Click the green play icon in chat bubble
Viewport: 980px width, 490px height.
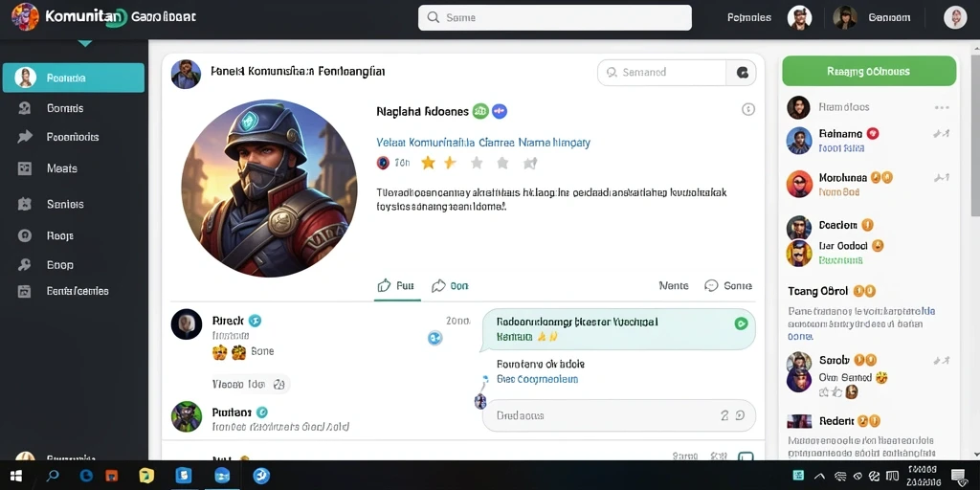tap(741, 323)
